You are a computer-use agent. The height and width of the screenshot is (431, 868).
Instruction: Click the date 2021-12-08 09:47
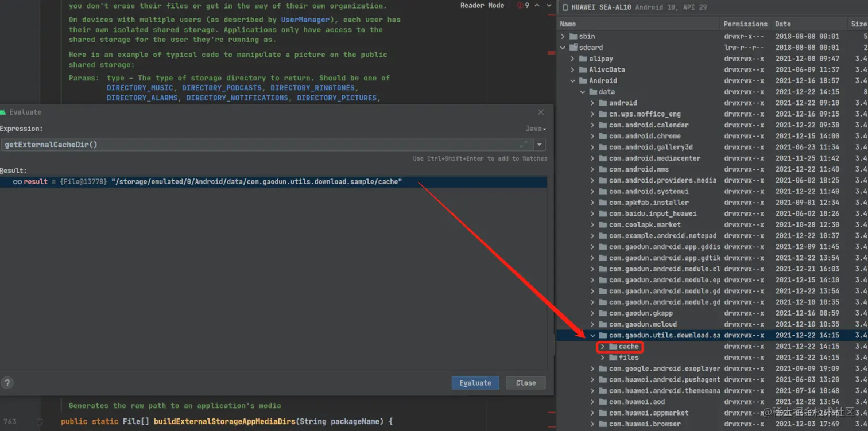pyautogui.click(x=807, y=59)
